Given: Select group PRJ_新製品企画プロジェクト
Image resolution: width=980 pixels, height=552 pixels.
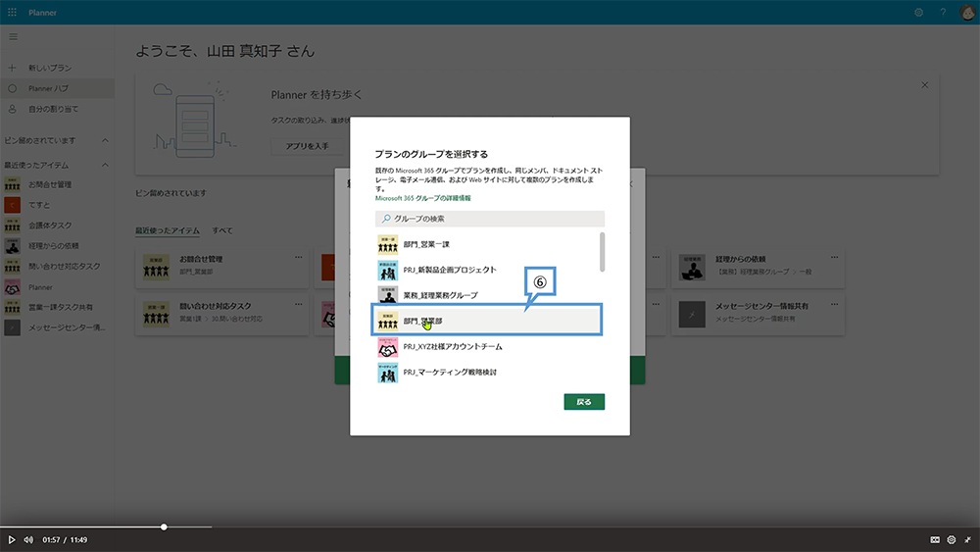Looking at the screenshot, I should 487,270.
